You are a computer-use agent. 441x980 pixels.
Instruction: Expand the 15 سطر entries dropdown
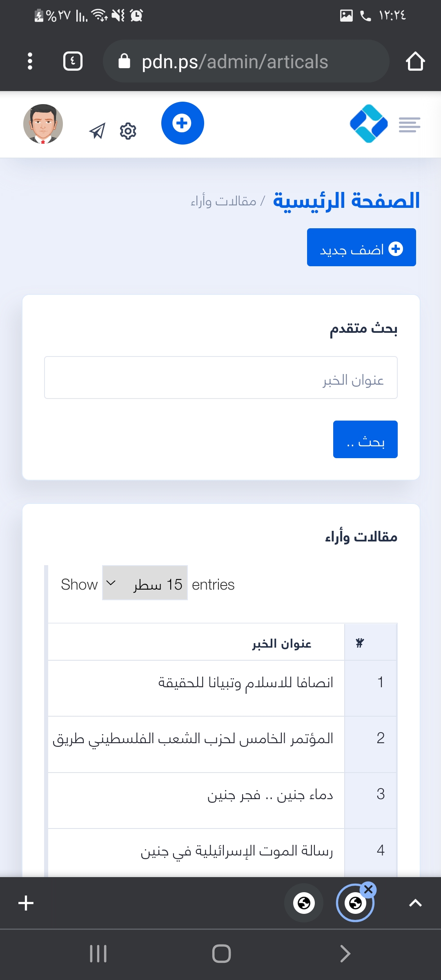(145, 583)
